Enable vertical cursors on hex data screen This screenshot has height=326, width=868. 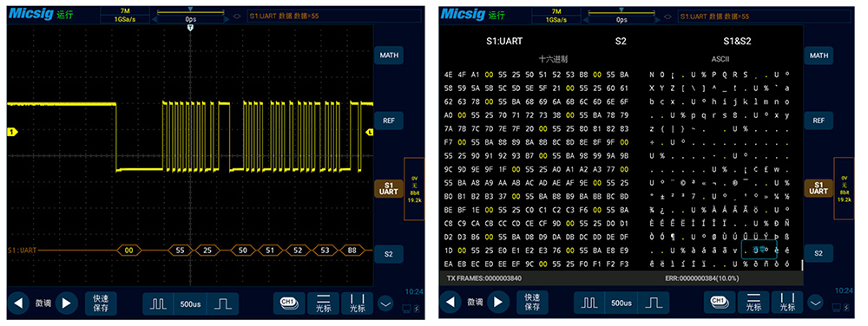click(x=786, y=303)
